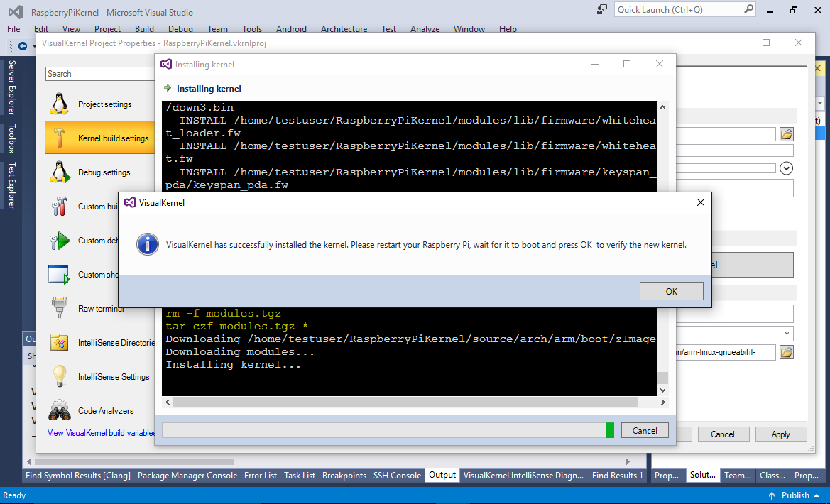
Task: Switch to the Breakpoints tab
Action: coord(344,476)
